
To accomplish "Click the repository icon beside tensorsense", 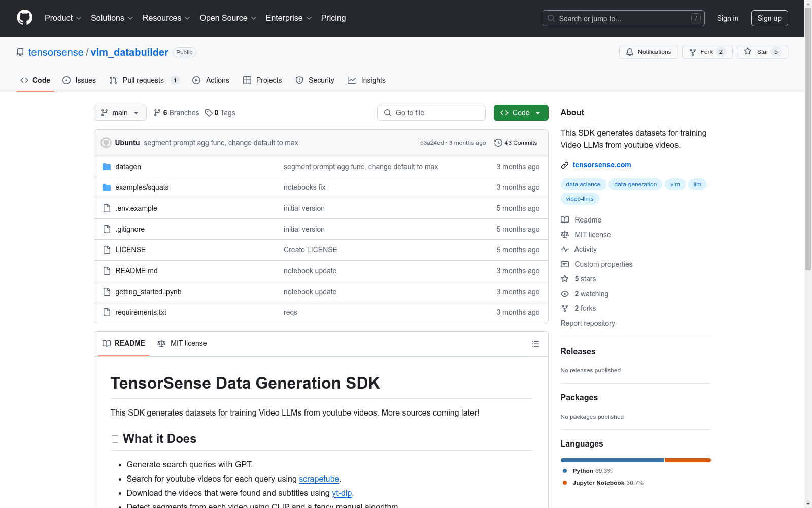I will coord(20,52).
